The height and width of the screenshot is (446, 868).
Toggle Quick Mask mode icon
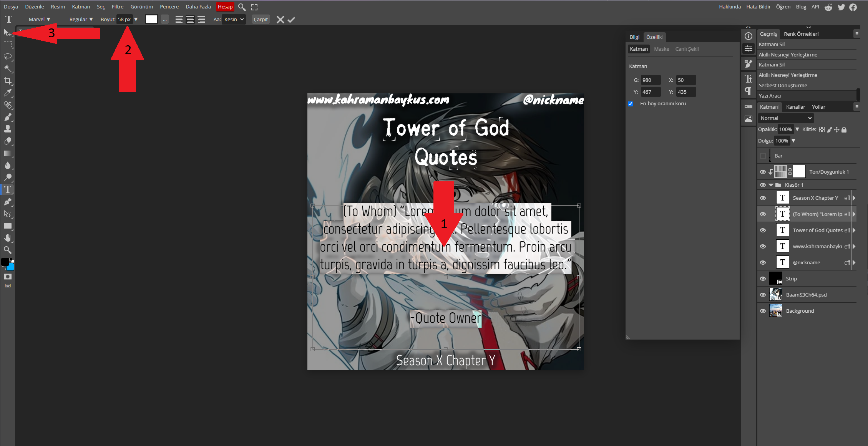point(8,277)
